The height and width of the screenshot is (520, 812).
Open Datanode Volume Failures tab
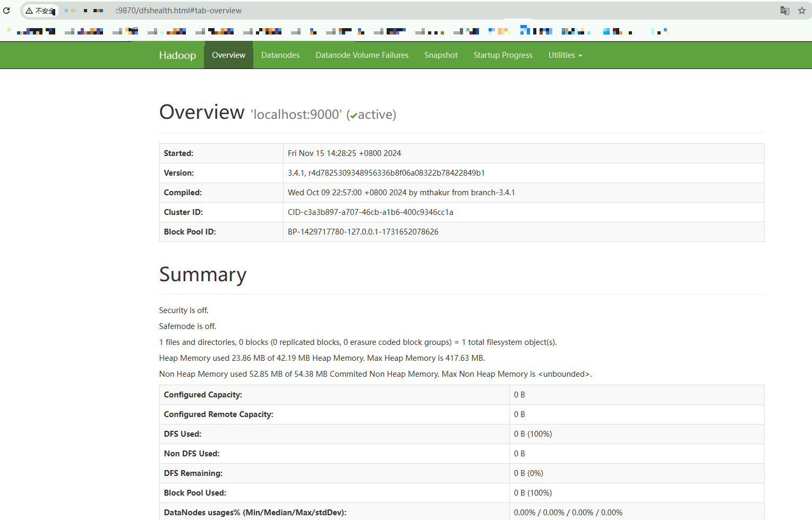point(362,55)
